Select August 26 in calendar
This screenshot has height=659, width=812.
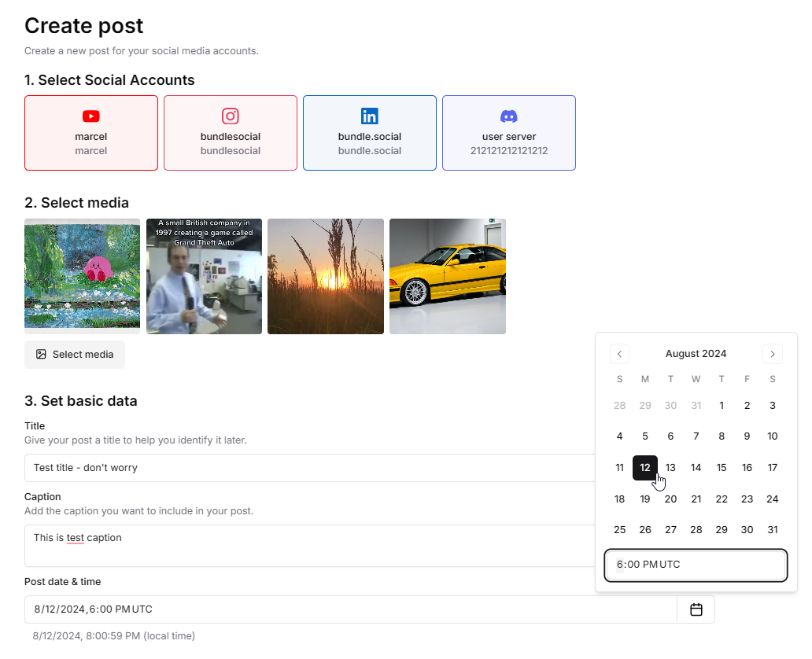[x=645, y=530]
